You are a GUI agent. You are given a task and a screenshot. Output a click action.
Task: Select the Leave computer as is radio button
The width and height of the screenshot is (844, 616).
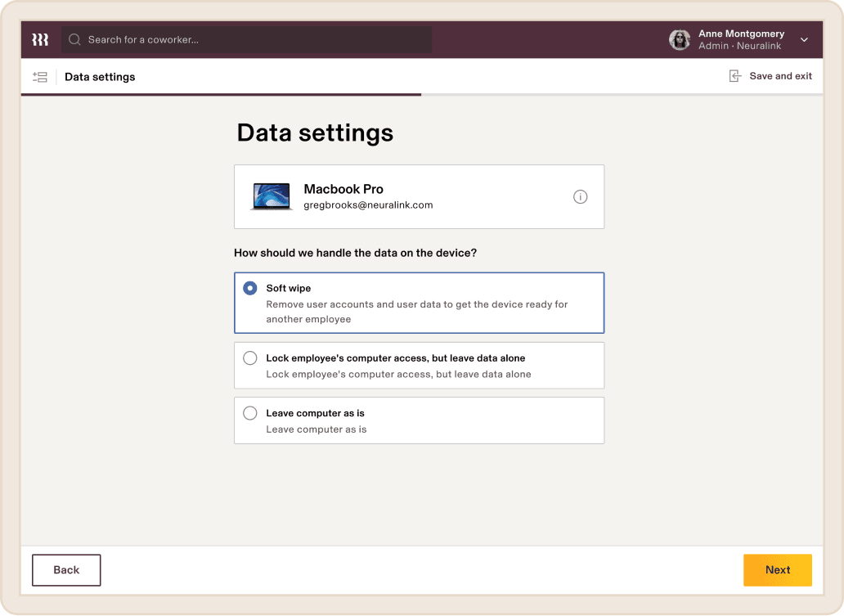250,413
